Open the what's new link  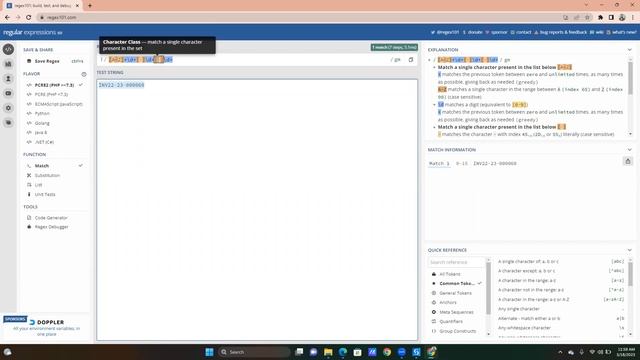pos(621,32)
